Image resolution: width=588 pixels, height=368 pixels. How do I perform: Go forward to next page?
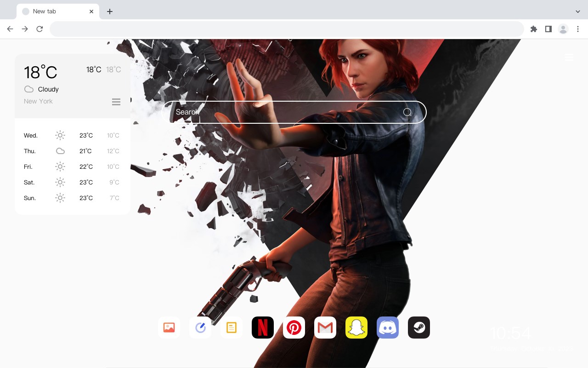25,29
